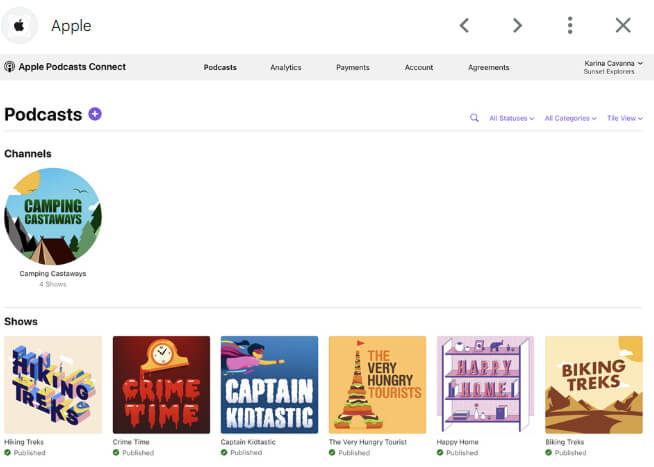Click the 'Podcasts' page heading
Viewport: 654px width, 467px height.
[x=43, y=114]
